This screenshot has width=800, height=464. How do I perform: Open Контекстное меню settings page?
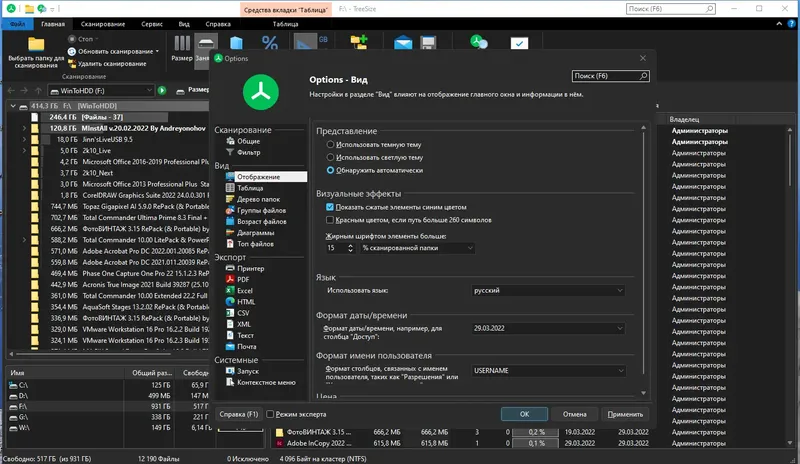(266, 382)
